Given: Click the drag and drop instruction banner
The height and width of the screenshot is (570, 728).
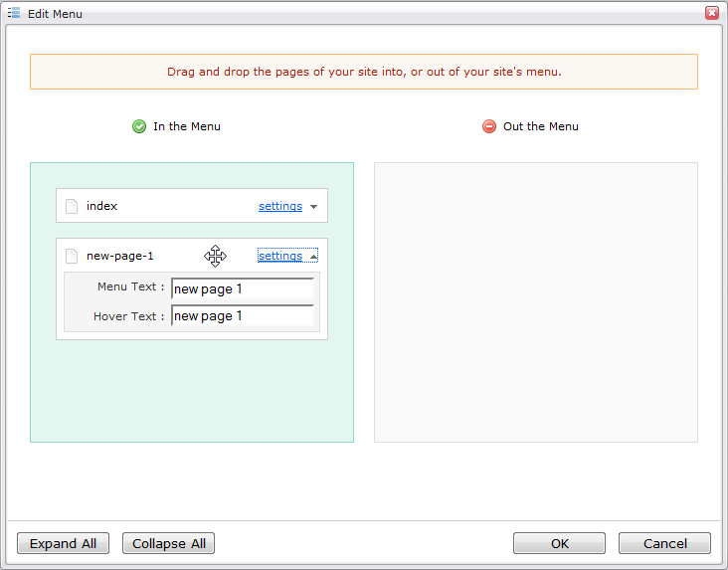Looking at the screenshot, I should 364,72.
